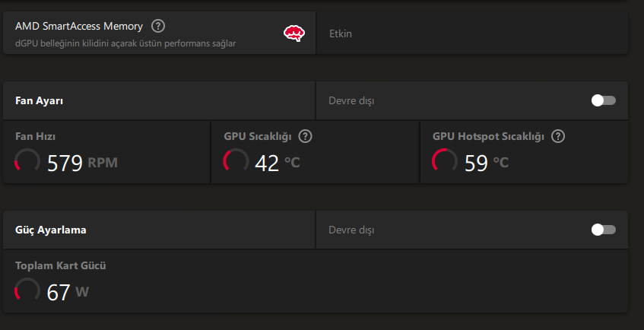Click the Fan Ayarı heading
Screen dimensions: 644x330
(x=39, y=101)
